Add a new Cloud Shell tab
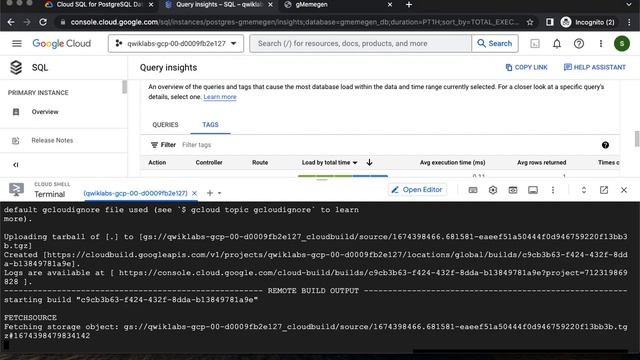The width and height of the screenshot is (640, 360). point(210,193)
